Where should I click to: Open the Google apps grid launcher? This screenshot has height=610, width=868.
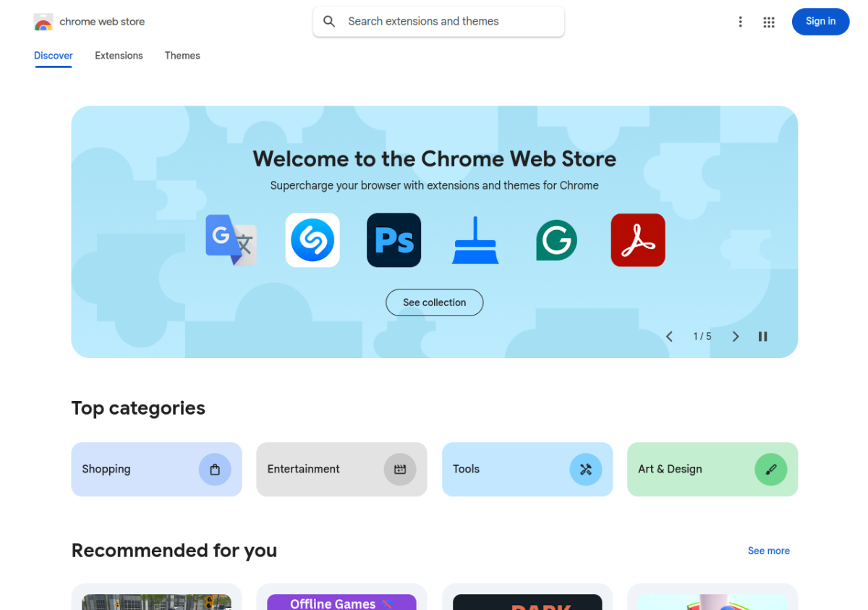point(769,22)
